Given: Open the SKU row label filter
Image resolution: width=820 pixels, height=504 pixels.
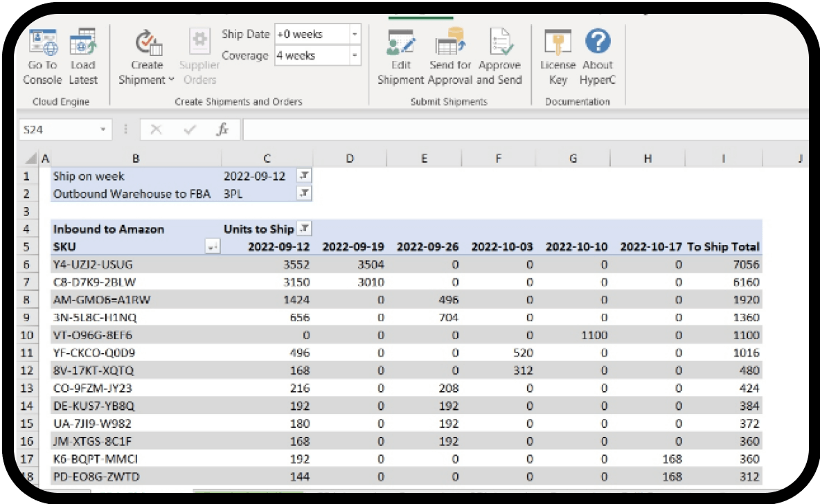Looking at the screenshot, I should point(213,247).
